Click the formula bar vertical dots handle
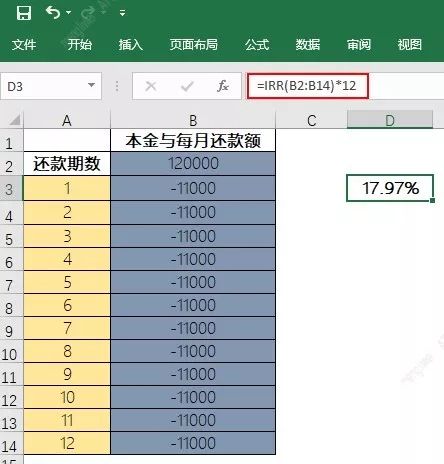This screenshot has width=444, height=464. [117, 87]
